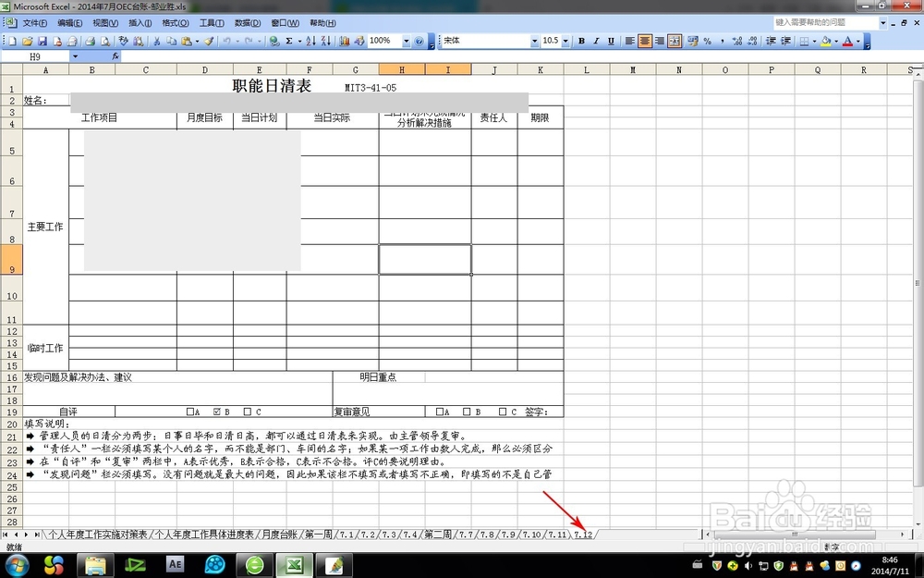Insert function using the fx button
The image size is (924, 578).
(x=115, y=56)
